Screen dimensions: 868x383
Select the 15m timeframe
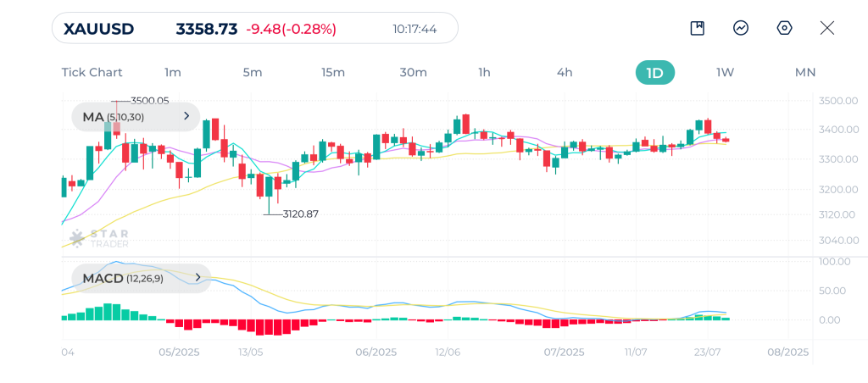pyautogui.click(x=333, y=72)
